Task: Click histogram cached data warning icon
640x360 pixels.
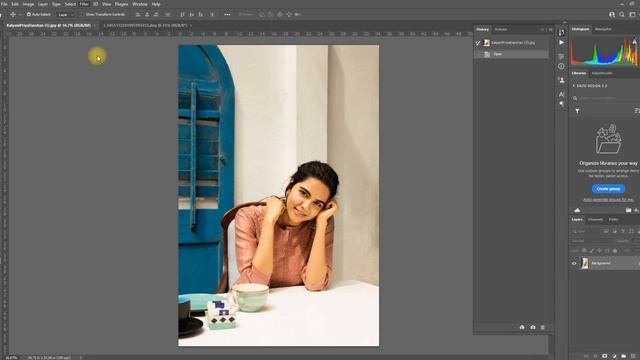Action: pyautogui.click(x=635, y=41)
